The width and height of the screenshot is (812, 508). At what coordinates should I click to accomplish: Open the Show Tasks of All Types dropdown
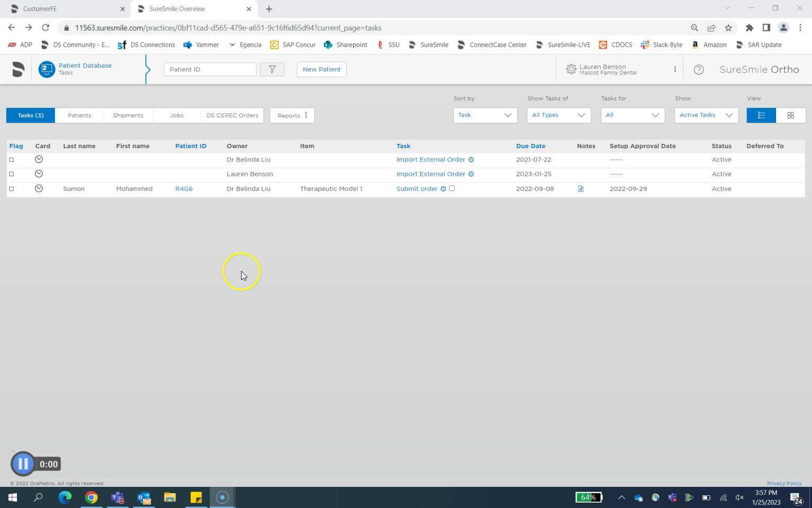pyautogui.click(x=558, y=115)
